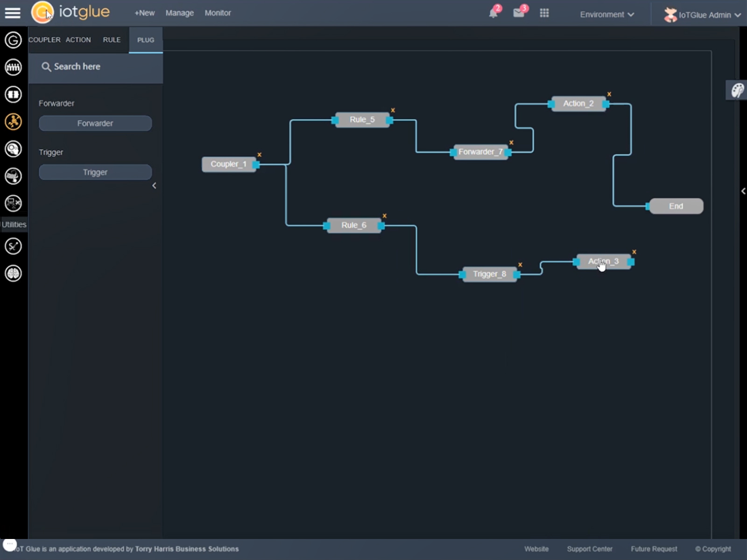This screenshot has width=747, height=560.
Task: Select the Coupler_1 node
Action: pos(228,164)
